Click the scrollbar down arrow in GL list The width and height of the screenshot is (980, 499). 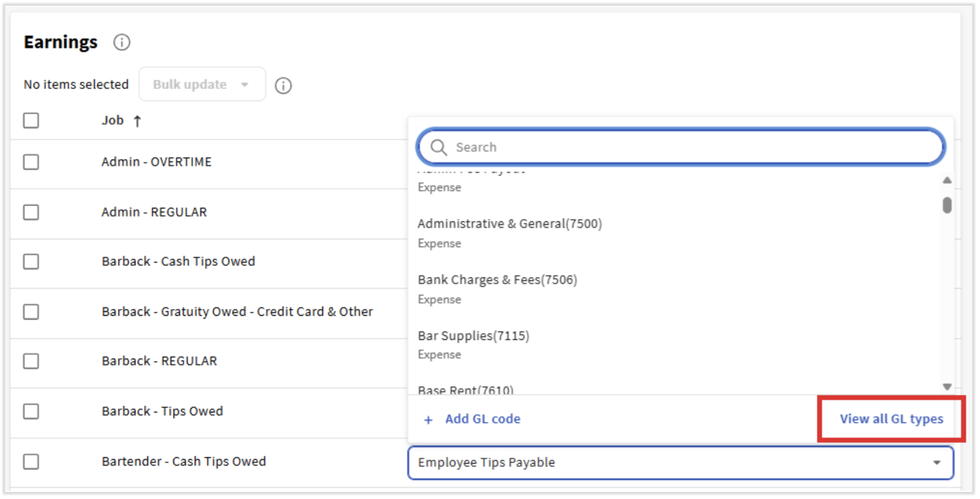(947, 386)
